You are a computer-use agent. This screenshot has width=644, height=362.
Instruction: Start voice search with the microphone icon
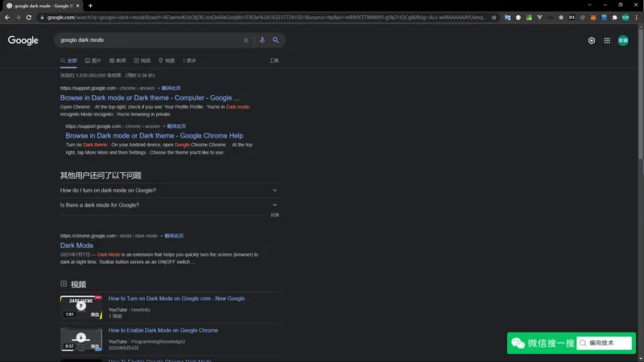click(262, 40)
